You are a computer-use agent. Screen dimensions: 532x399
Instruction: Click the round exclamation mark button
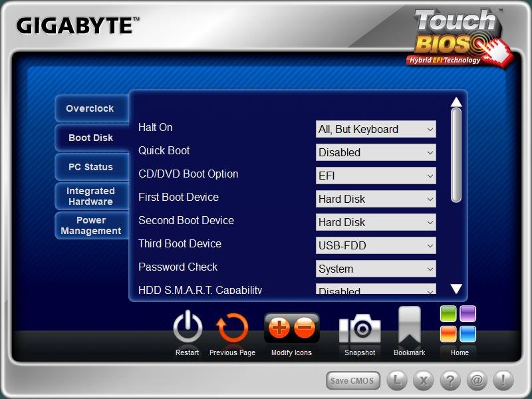point(503,380)
